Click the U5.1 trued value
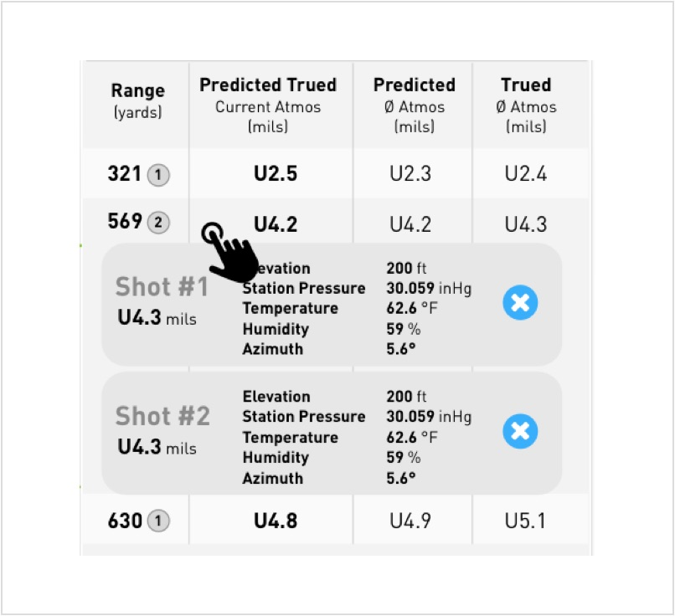675x616 pixels. pyautogui.click(x=525, y=521)
